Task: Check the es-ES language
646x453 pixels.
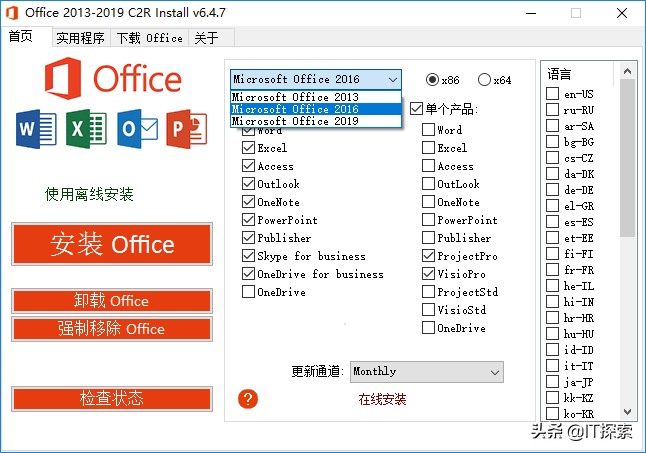Action: 552,222
